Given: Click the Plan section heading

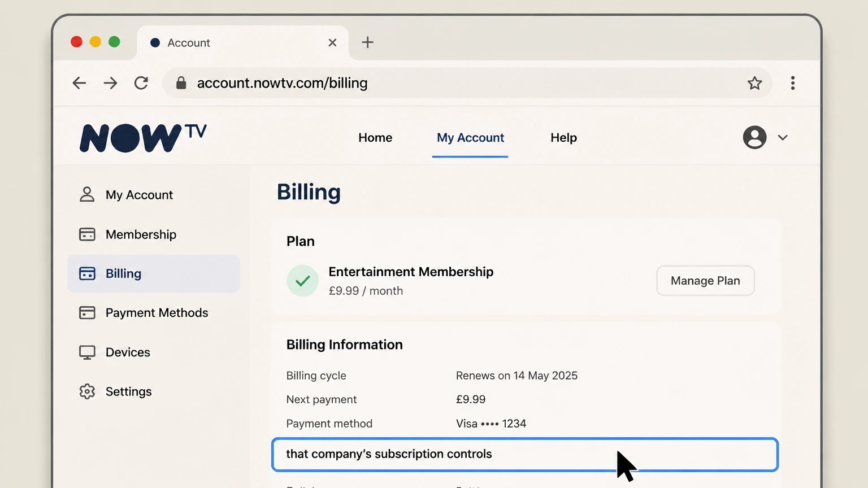Looking at the screenshot, I should click(301, 241).
